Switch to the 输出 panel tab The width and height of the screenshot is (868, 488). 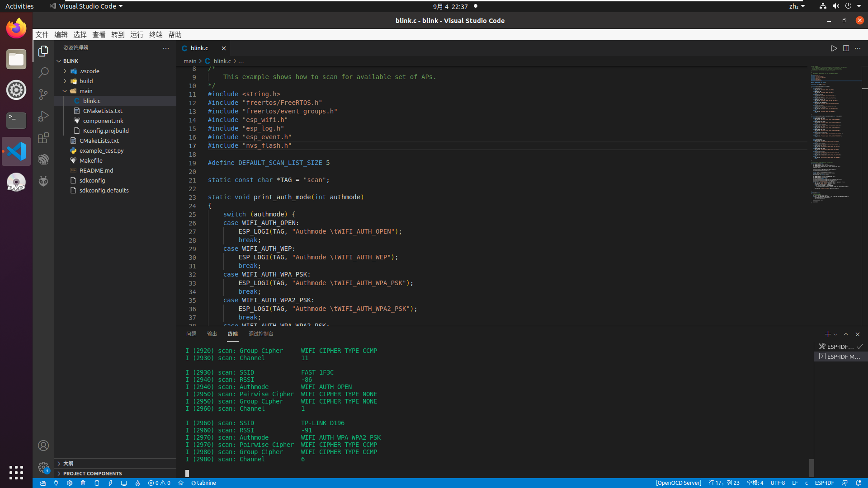(212, 334)
